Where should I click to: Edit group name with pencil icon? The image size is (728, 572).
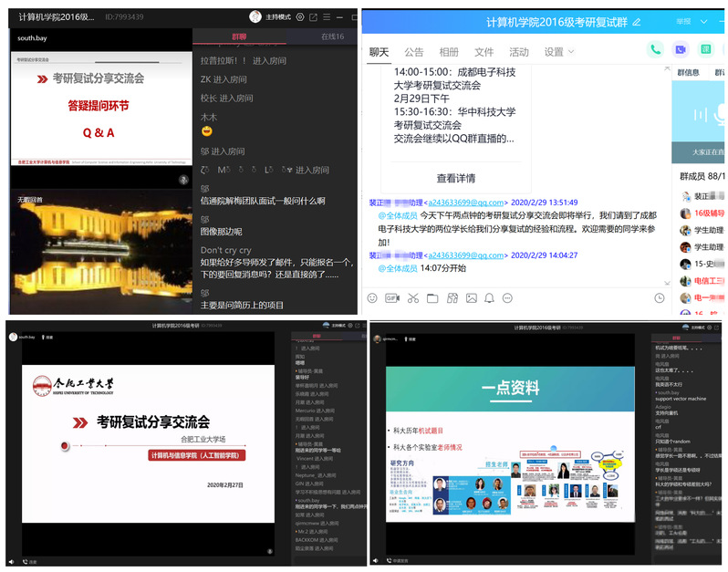[636, 21]
